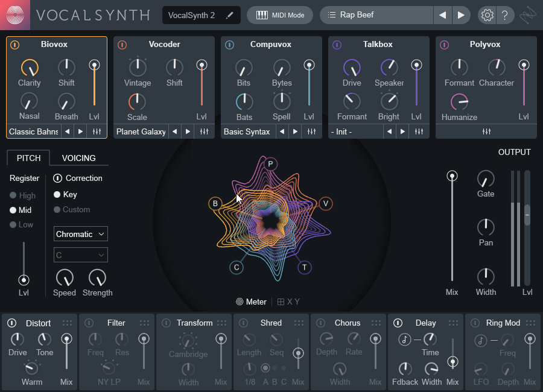Click the Delay Mix slider handle
This screenshot has height=392, width=543.
[453, 362]
